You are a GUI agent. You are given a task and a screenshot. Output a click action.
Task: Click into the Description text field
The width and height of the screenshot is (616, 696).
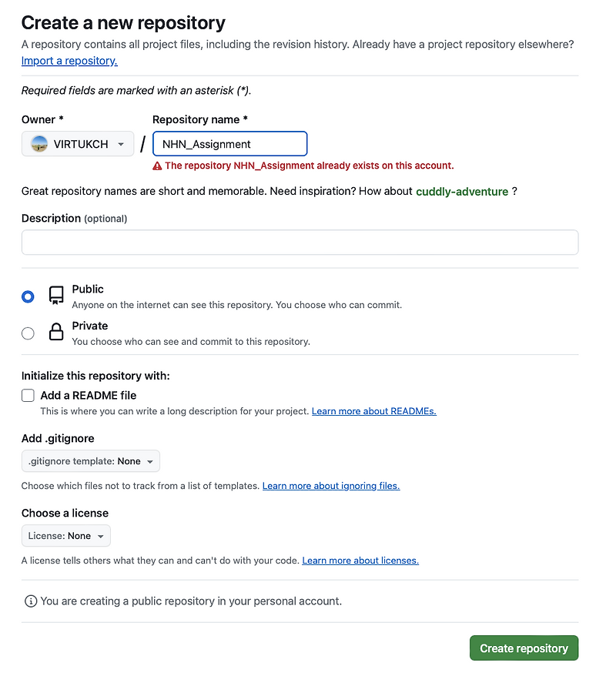[x=300, y=243]
